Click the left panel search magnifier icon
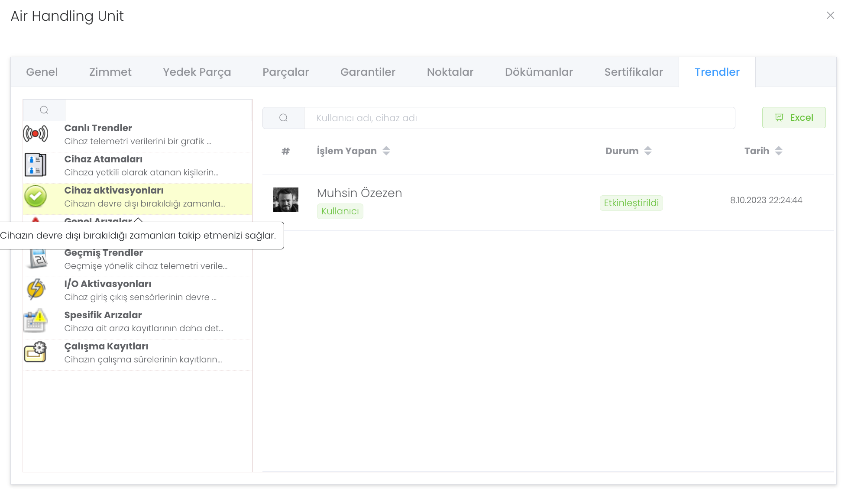848x504 pixels. 44,110
